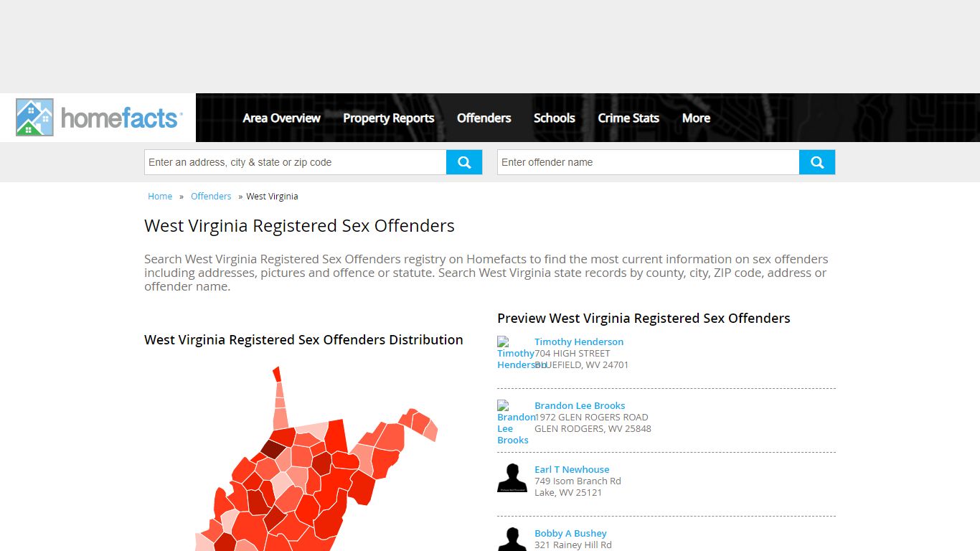
Task: Open the Property Reports menu
Action: [x=388, y=118]
